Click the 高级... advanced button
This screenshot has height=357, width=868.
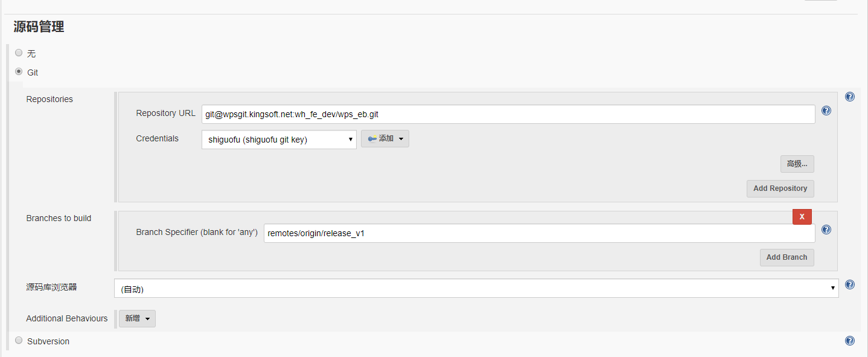point(797,164)
